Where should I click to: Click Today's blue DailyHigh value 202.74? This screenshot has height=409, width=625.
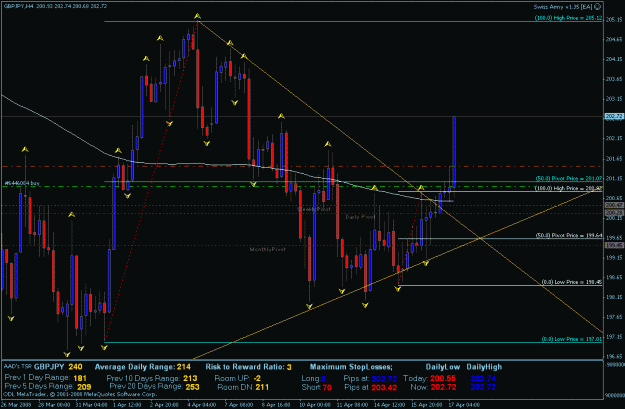[x=483, y=378]
